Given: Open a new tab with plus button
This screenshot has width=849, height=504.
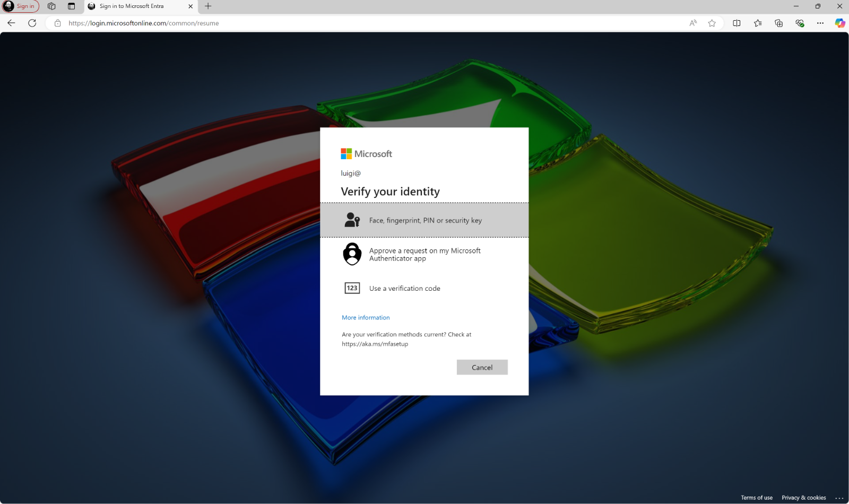Looking at the screenshot, I should 208,6.
